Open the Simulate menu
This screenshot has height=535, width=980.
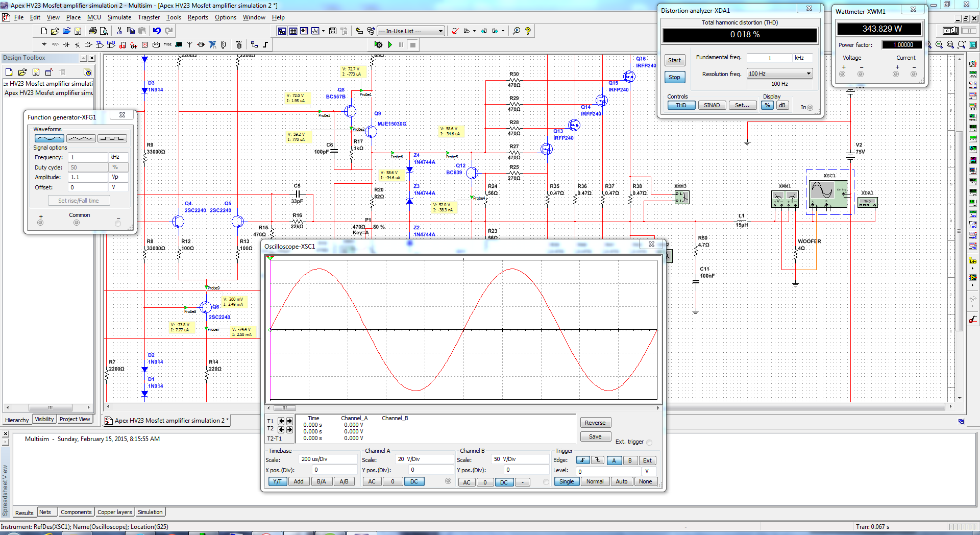point(119,17)
